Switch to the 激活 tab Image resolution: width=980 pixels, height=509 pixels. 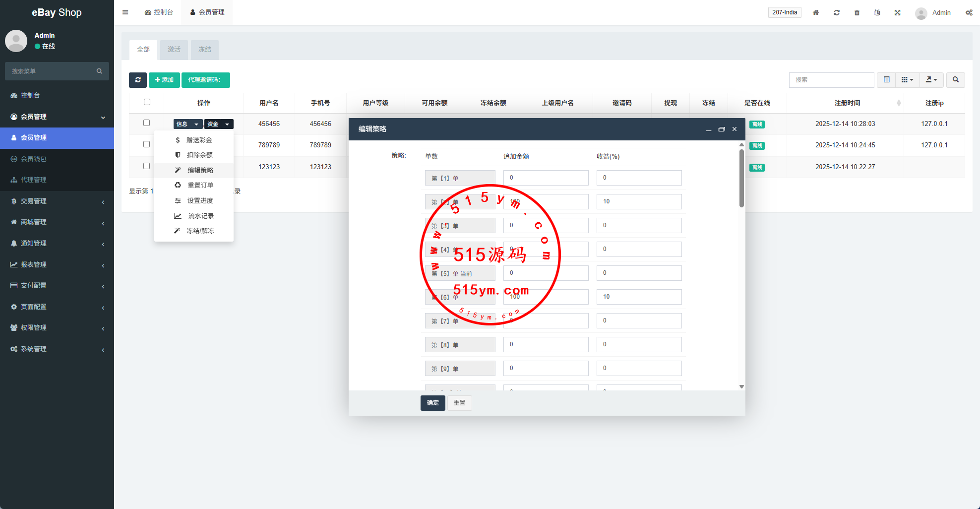pyautogui.click(x=174, y=50)
